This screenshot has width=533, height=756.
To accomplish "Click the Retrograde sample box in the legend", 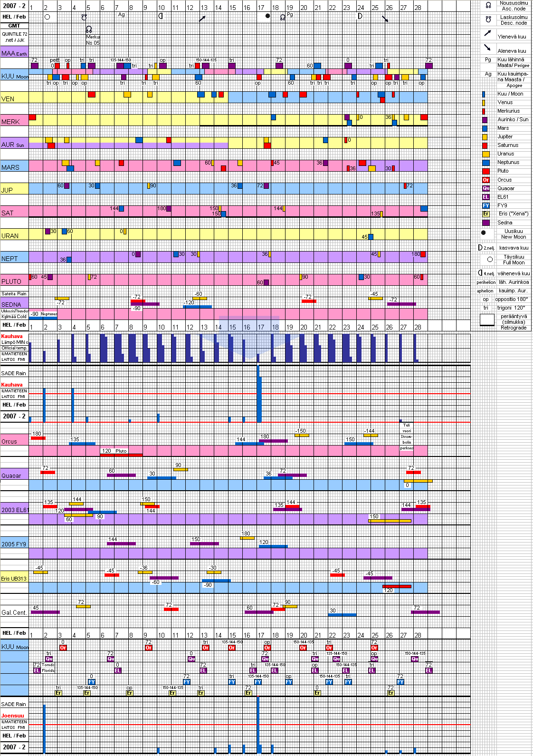I will click(487, 320).
